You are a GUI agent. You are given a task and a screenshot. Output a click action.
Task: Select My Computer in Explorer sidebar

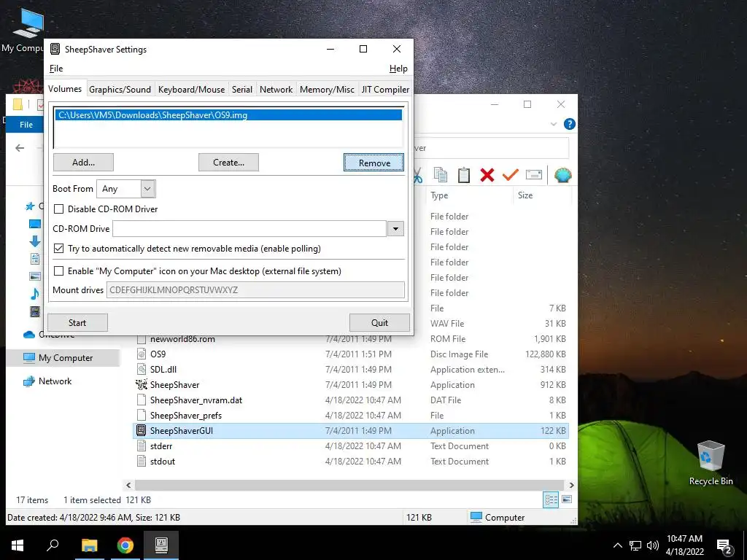tap(63, 358)
